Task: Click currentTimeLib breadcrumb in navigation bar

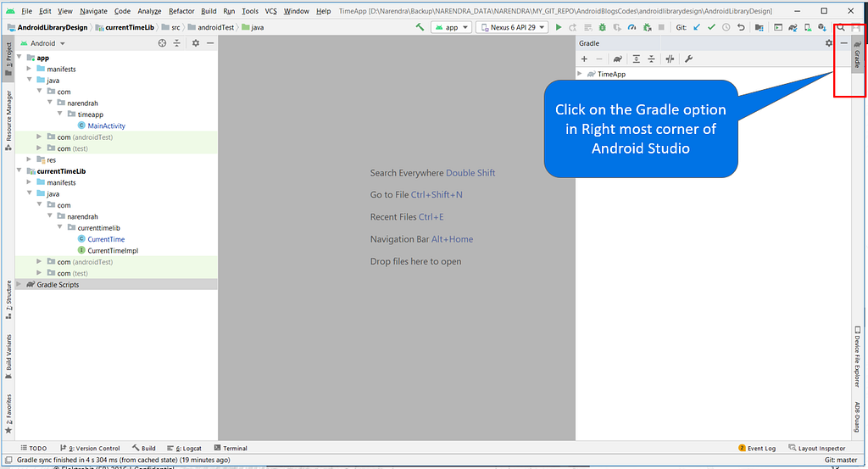Action: (x=130, y=27)
